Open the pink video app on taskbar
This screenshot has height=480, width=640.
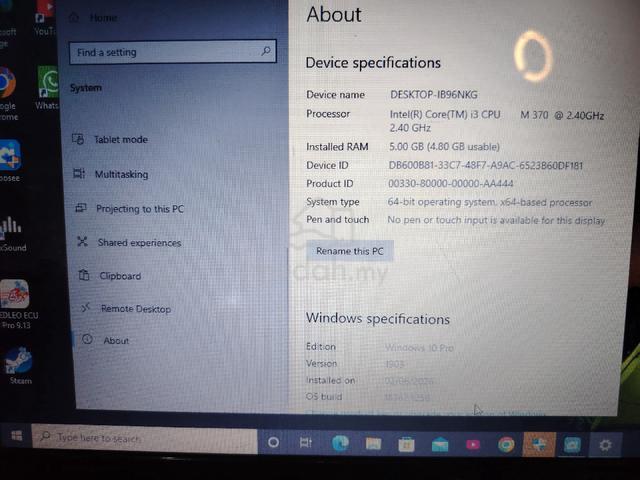[473, 444]
